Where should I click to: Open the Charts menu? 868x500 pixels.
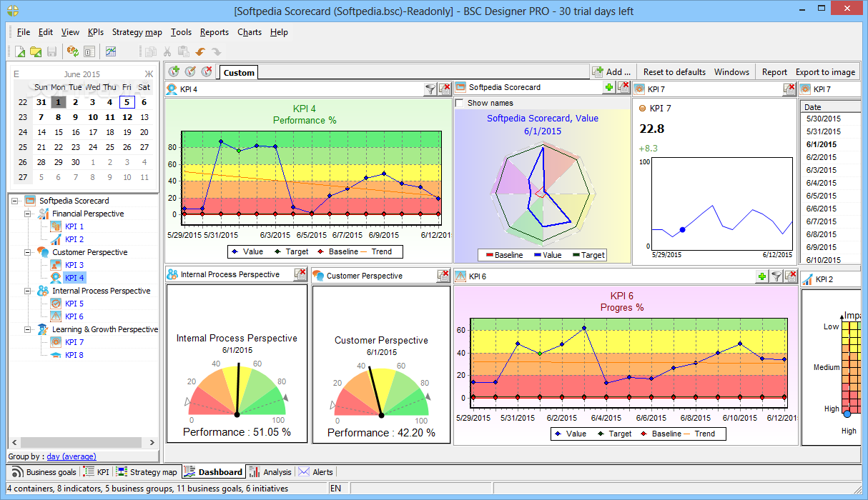tap(250, 32)
